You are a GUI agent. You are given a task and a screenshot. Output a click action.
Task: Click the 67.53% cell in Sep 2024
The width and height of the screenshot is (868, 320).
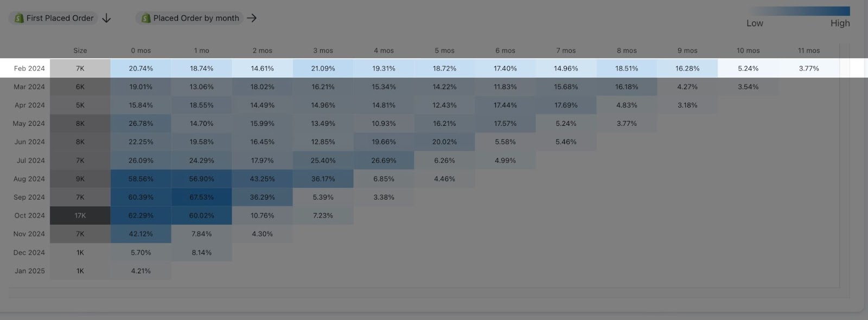click(x=201, y=197)
